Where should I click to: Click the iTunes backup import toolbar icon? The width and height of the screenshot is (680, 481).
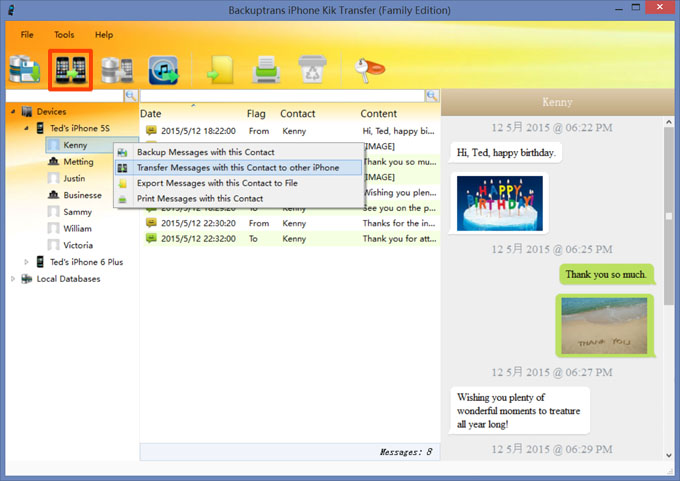point(163,70)
